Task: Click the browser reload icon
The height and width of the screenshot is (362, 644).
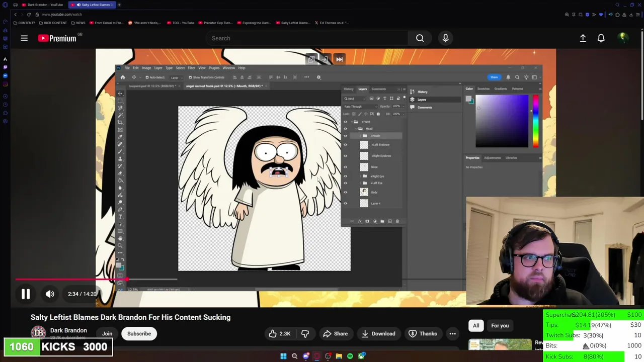Action: [29, 15]
